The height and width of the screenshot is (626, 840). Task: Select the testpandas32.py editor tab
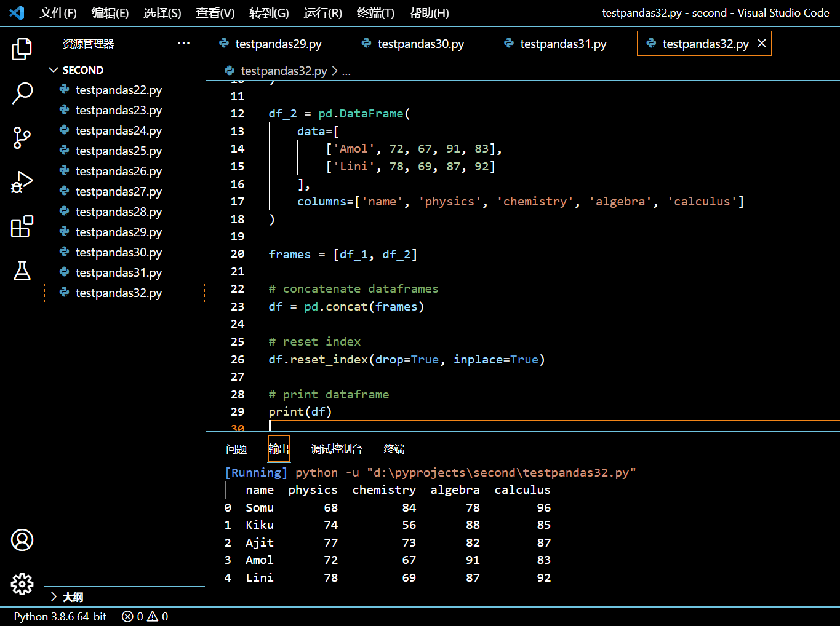click(x=704, y=44)
